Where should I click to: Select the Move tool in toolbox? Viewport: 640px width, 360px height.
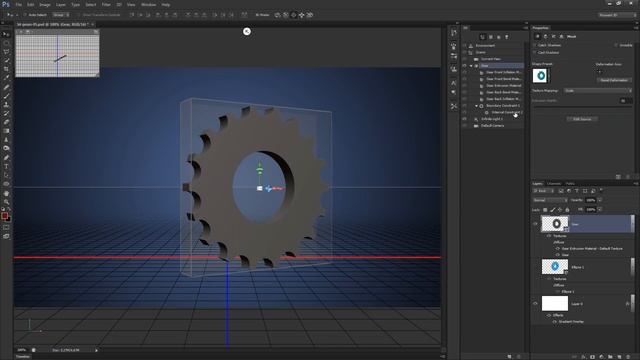pos(6,34)
